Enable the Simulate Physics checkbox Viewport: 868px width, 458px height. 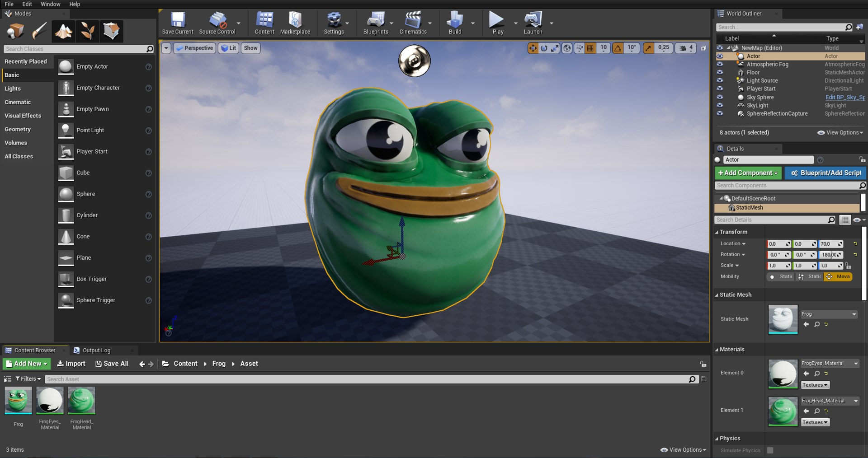click(x=770, y=450)
